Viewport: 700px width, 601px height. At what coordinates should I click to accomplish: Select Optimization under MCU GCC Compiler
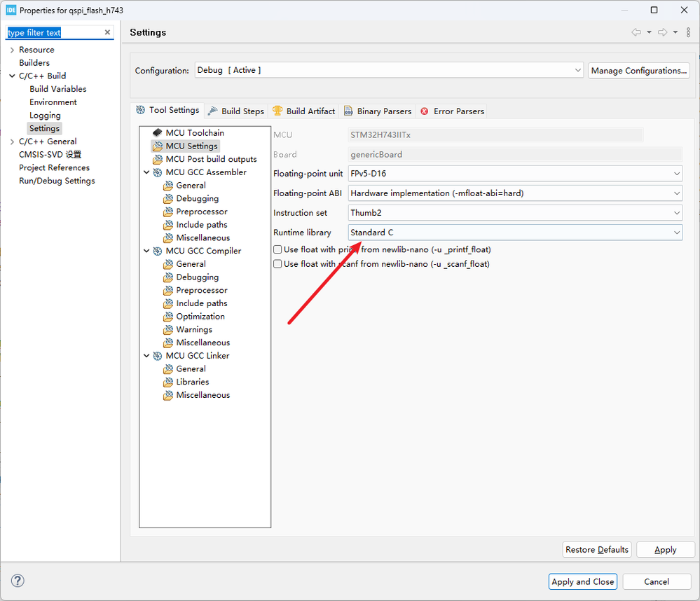(x=200, y=317)
